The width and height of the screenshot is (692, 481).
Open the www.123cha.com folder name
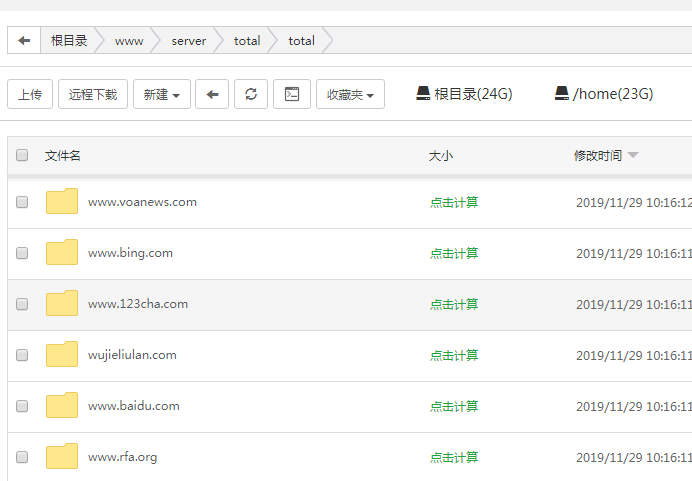pos(138,304)
